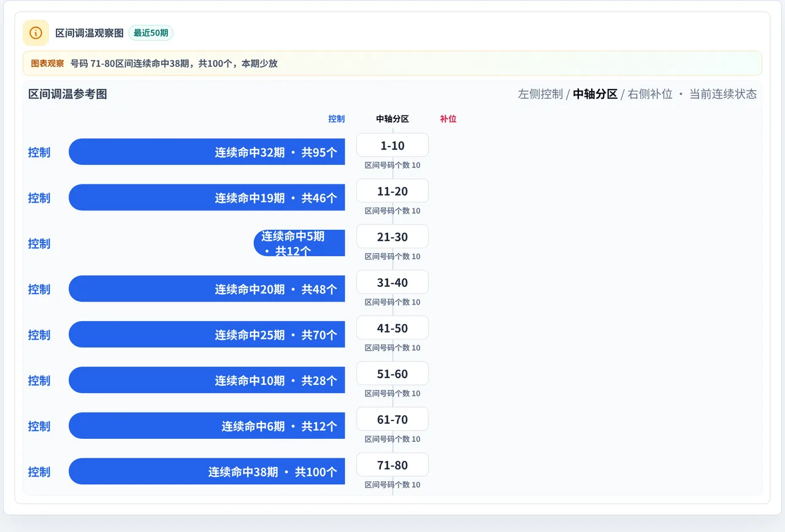Viewport: 785px width, 532px height.
Task: Click the 1-10 range box
Action: (x=392, y=145)
